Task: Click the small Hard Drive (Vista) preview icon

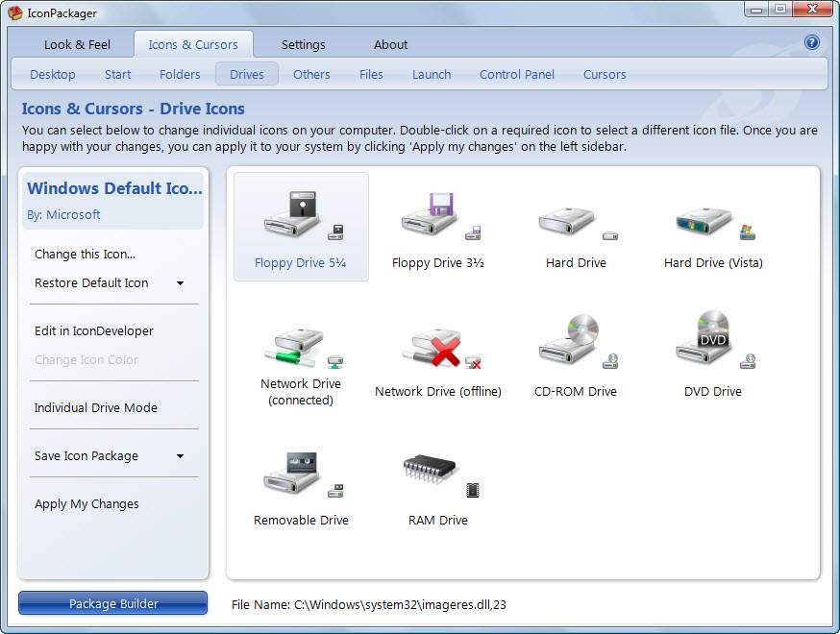Action: click(748, 232)
